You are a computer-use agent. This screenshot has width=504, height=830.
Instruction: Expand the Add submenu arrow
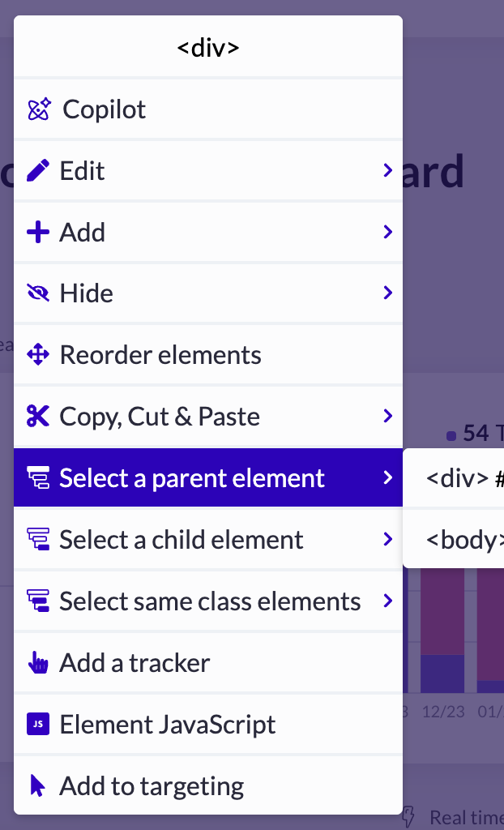(388, 232)
